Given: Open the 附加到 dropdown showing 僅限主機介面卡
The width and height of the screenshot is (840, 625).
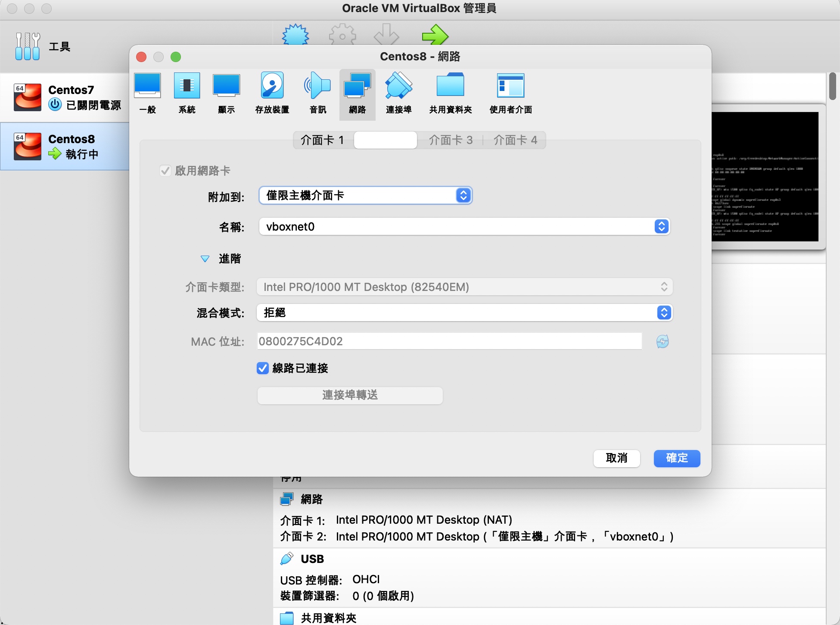Looking at the screenshot, I should point(365,195).
